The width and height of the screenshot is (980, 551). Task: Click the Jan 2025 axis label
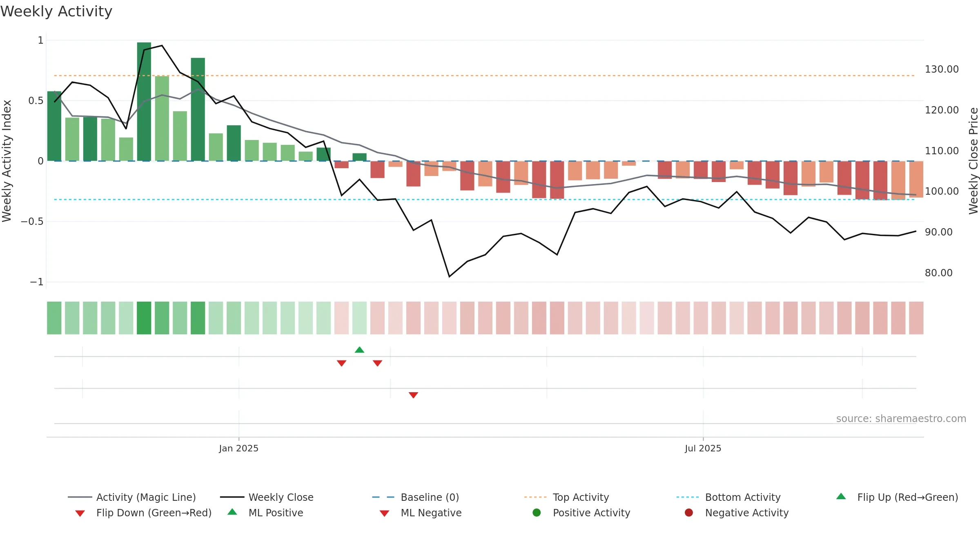click(x=239, y=448)
